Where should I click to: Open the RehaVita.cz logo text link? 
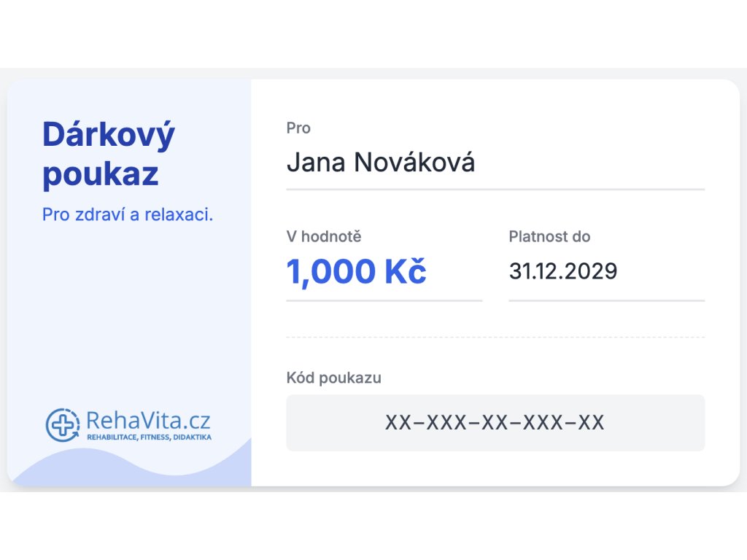coord(148,420)
